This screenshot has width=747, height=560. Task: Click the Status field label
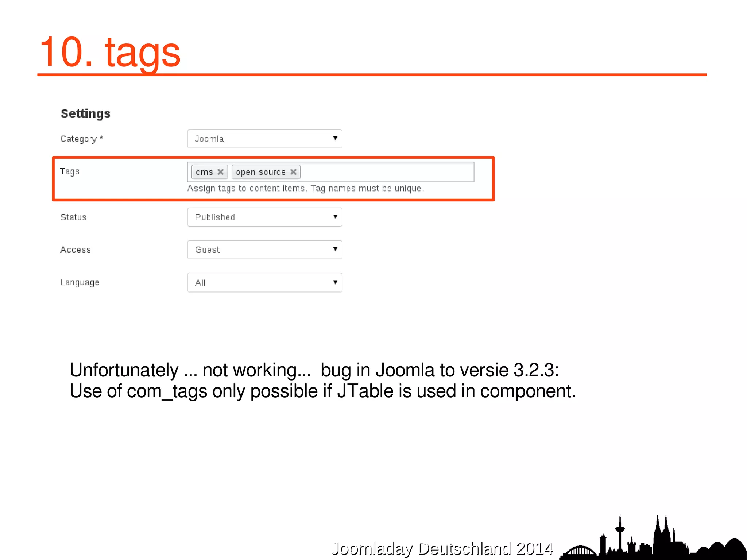[x=73, y=217]
